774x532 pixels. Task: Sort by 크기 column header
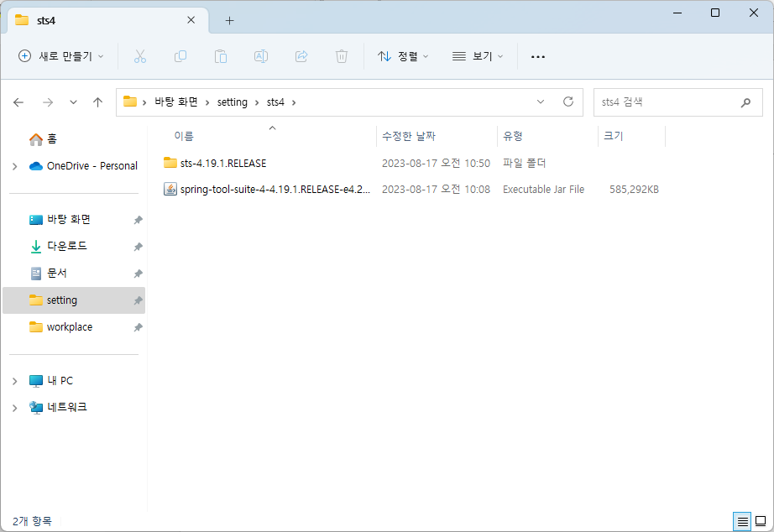tap(614, 136)
